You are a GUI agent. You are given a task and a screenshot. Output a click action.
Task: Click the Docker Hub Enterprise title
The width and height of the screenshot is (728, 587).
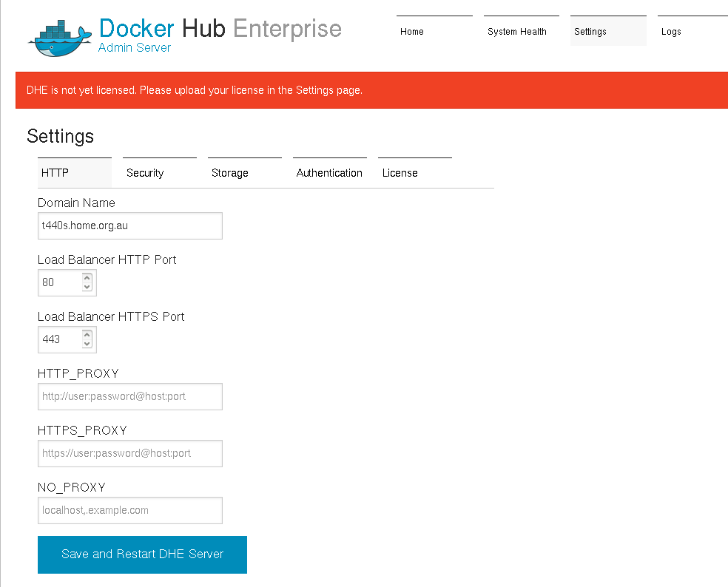[220, 29]
